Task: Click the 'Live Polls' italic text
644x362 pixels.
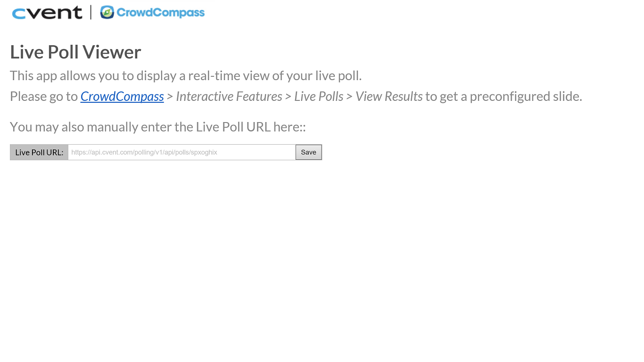Action: pyautogui.click(x=319, y=97)
